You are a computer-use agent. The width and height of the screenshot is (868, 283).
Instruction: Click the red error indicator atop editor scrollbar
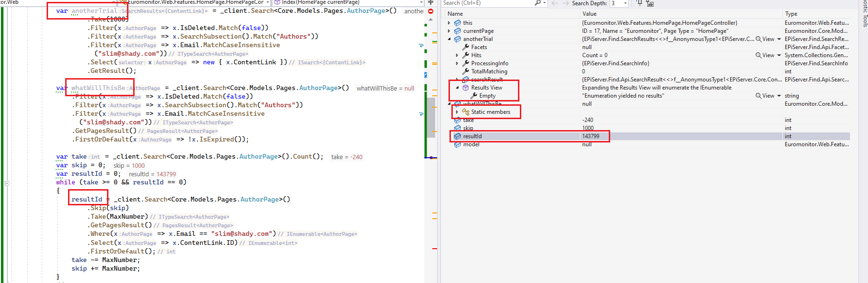coord(430,11)
